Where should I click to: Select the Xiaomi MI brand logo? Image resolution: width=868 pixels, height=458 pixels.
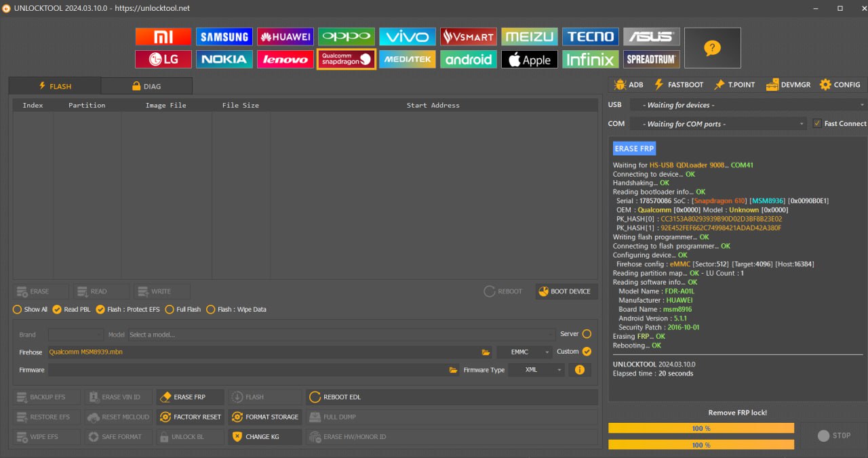(163, 37)
